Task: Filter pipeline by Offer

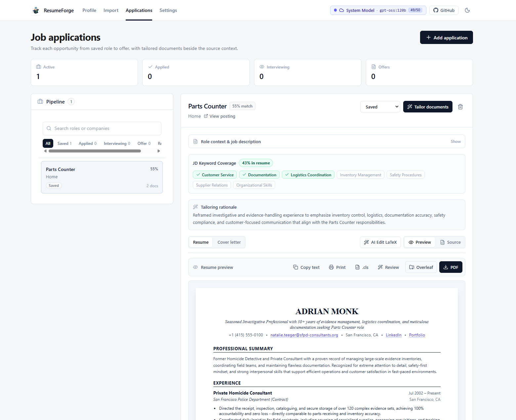Action: coord(144,143)
